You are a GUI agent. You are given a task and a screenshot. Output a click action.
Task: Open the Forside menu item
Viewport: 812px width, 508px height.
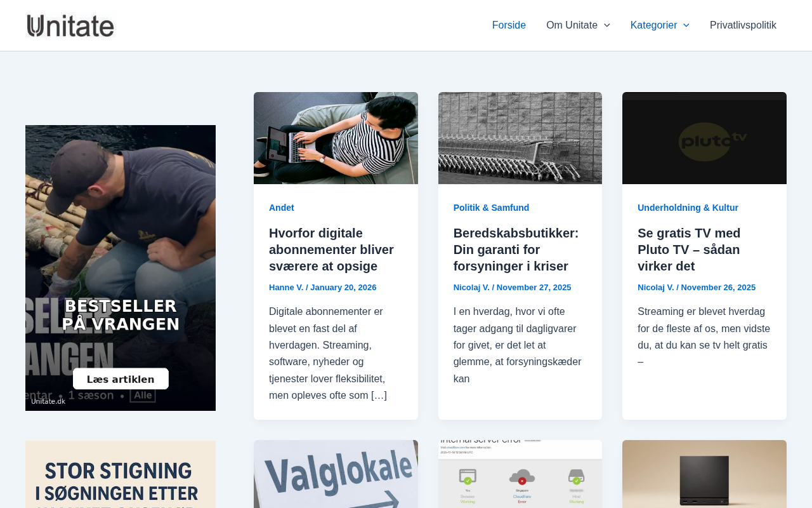[x=509, y=25]
